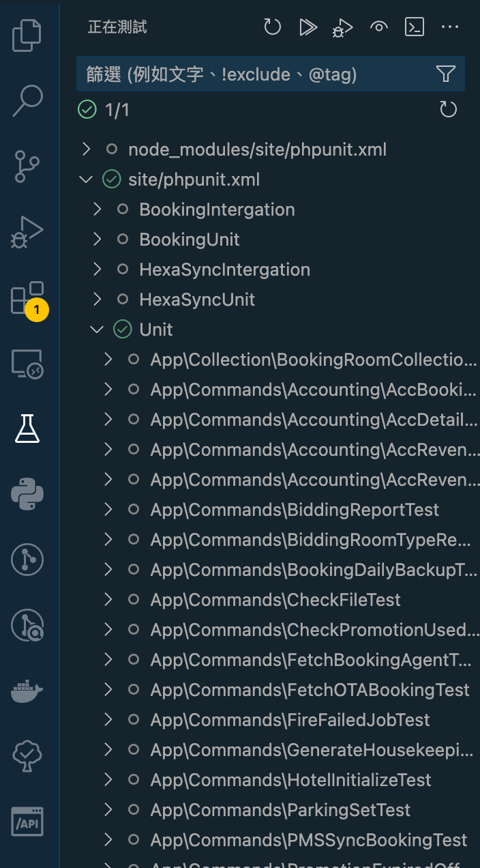The width and height of the screenshot is (480, 868).
Task: Show test output terminal
Action: [x=415, y=27]
